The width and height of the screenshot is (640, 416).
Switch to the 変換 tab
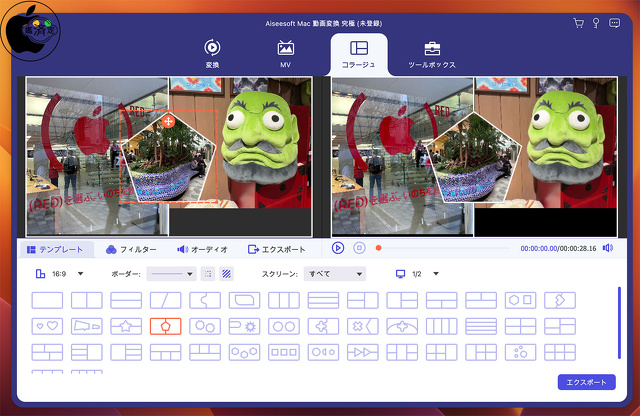[212, 53]
